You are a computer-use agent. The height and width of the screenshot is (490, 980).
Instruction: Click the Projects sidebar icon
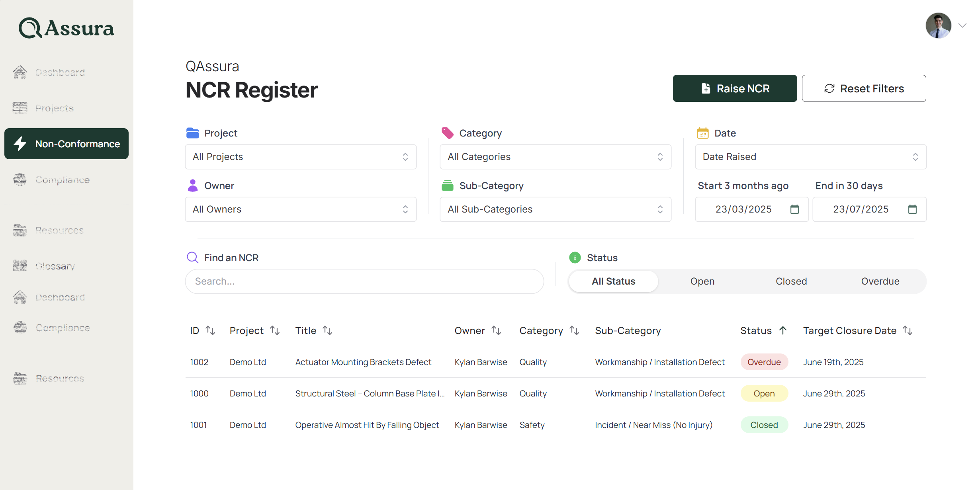pos(20,108)
